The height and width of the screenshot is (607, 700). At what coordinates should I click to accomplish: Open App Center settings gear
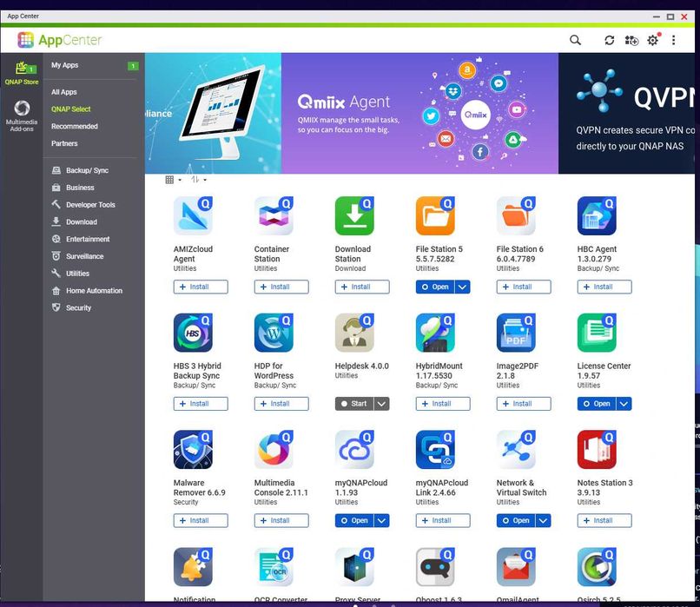653,40
